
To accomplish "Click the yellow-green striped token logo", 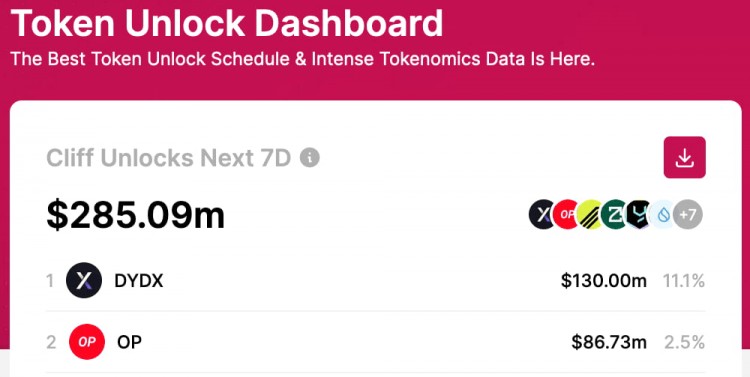I will click(591, 214).
